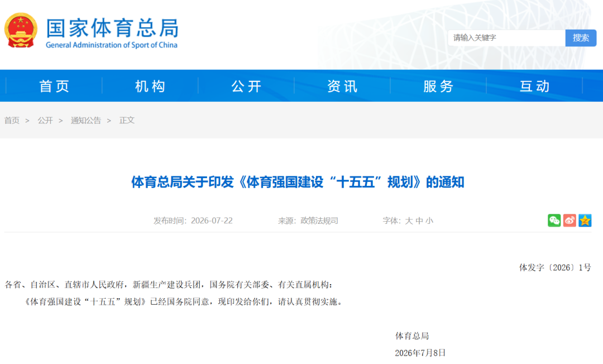Viewport: 603px width, 364px height.
Task: Click the 各省、自治区 addressee line
Action: [169, 284]
